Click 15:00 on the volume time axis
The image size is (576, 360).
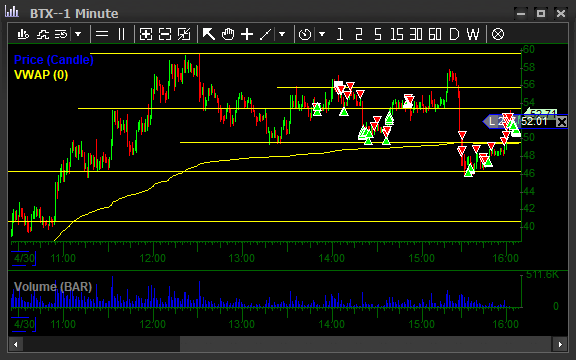point(421,324)
